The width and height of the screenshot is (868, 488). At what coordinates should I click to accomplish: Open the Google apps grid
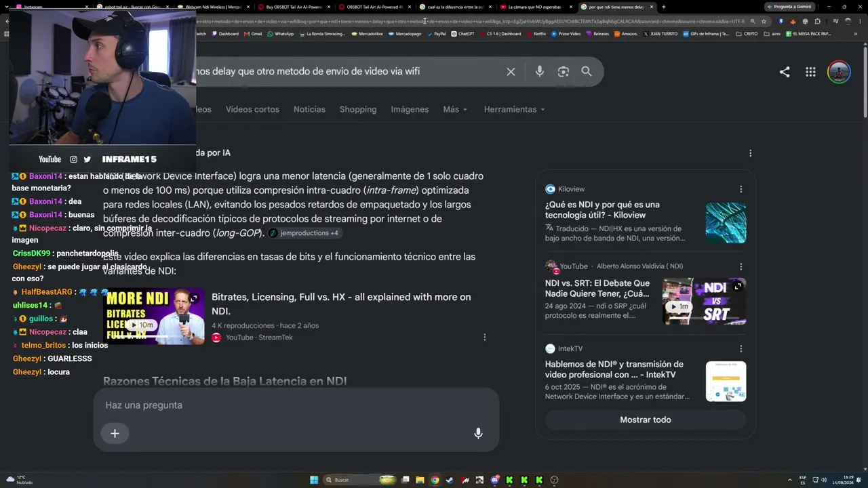click(810, 72)
